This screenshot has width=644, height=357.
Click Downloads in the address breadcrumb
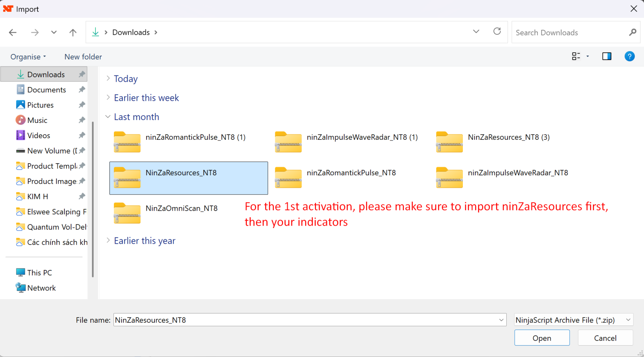(x=131, y=32)
